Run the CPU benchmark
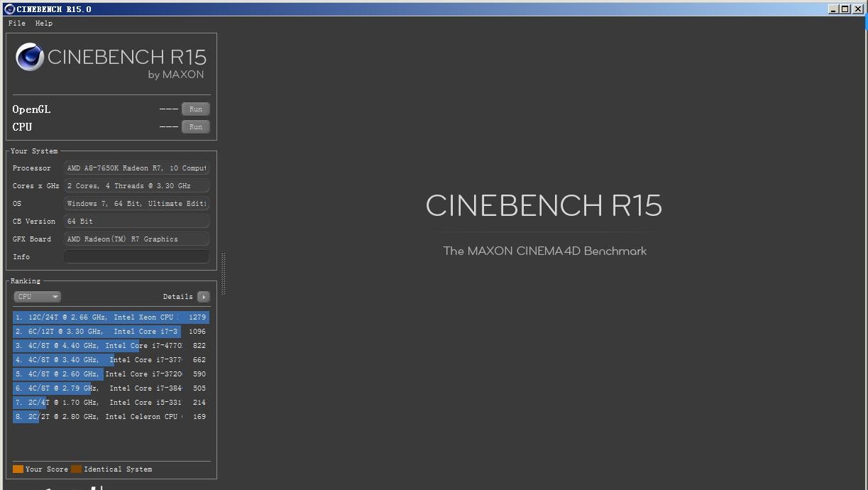The image size is (868, 490). 196,127
